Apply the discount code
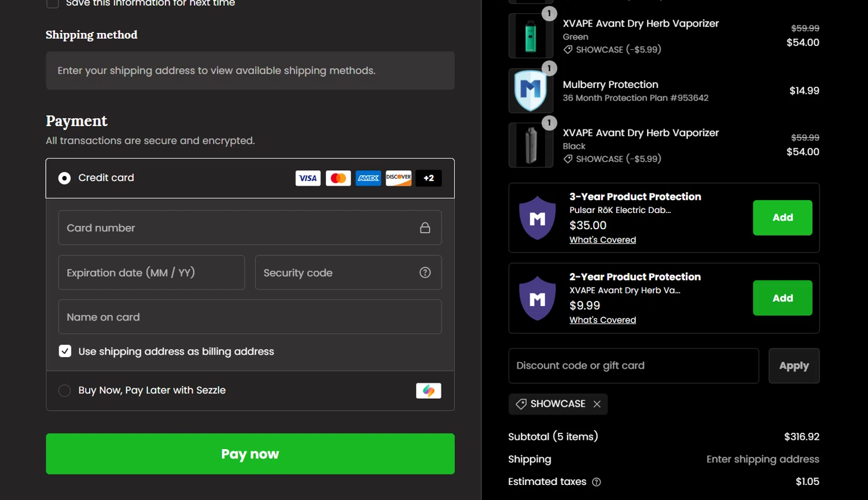Viewport: 868px width, 500px height. 794,366
